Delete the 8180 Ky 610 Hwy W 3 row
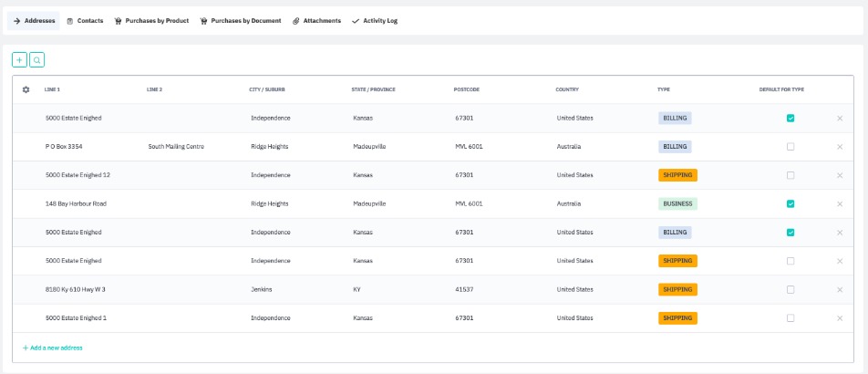 pyautogui.click(x=840, y=290)
